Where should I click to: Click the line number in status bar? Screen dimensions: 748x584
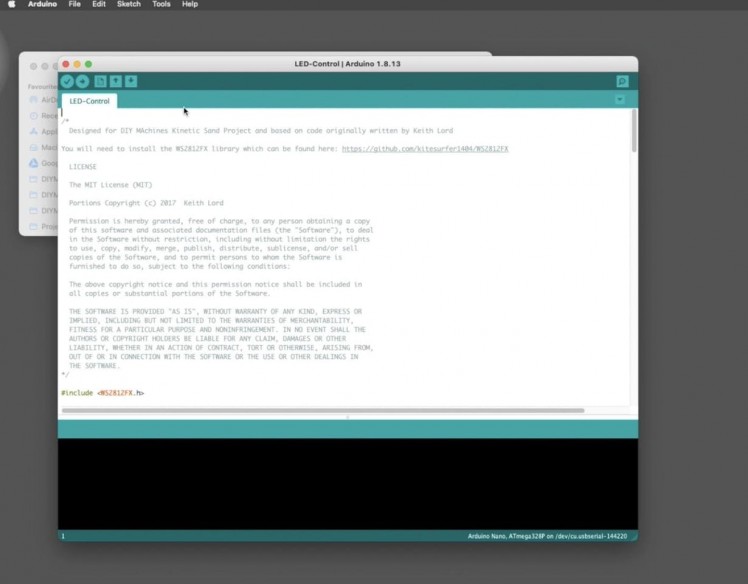(63, 536)
